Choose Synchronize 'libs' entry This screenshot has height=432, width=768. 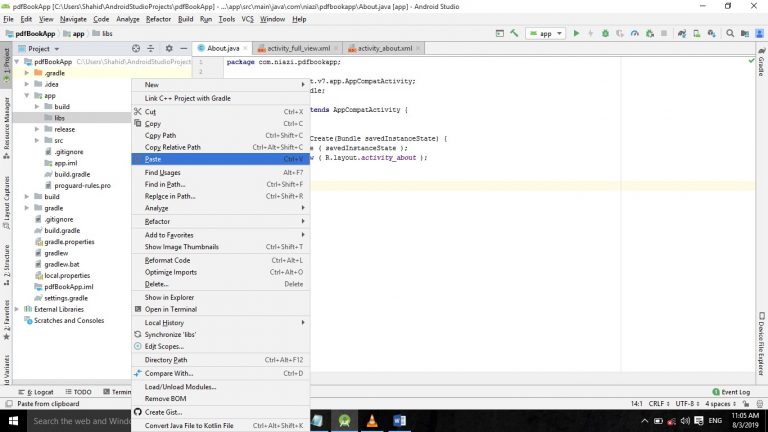click(x=220, y=335)
